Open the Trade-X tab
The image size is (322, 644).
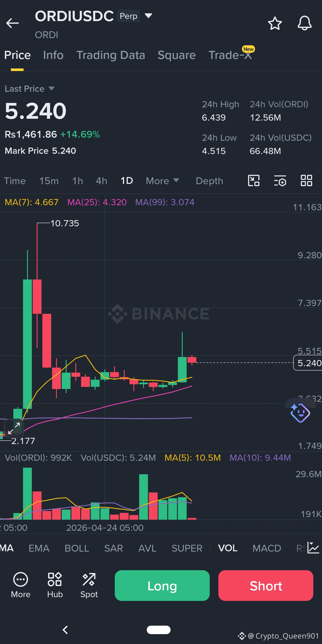pyautogui.click(x=230, y=55)
